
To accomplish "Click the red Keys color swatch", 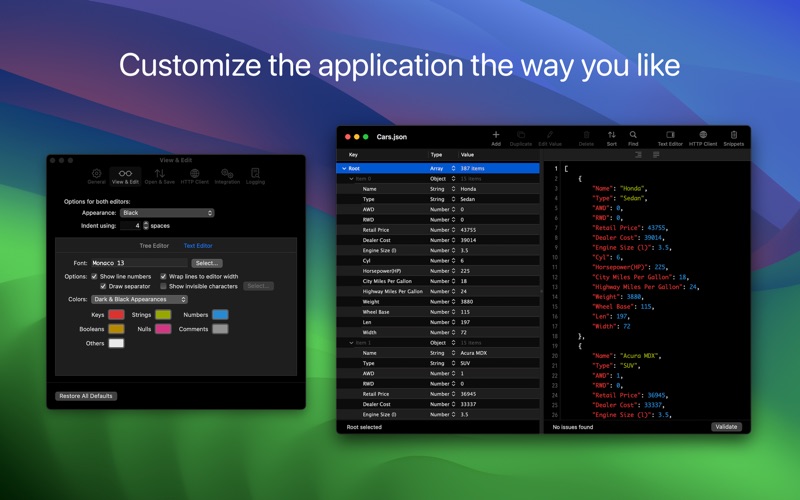I will point(116,315).
